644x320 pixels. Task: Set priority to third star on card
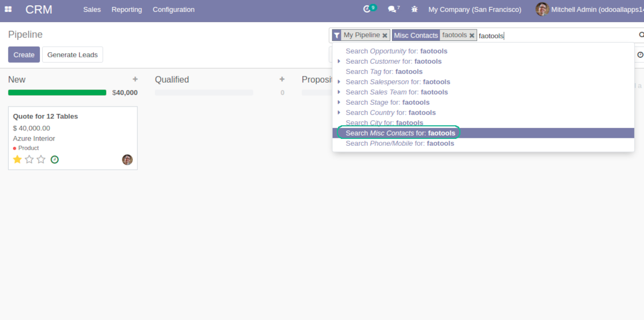[41, 159]
